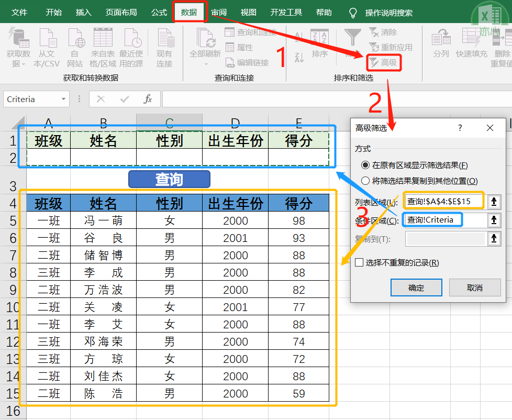The width and height of the screenshot is (512, 420).
Task: Click 取消 in the 高级筛选 dialog
Action: 475,288
